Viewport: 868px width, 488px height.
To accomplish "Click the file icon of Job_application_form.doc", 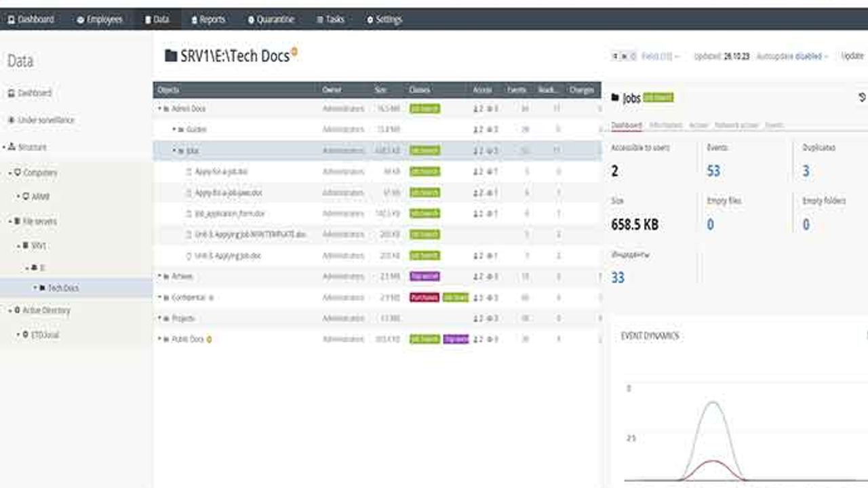I will 189,214.
